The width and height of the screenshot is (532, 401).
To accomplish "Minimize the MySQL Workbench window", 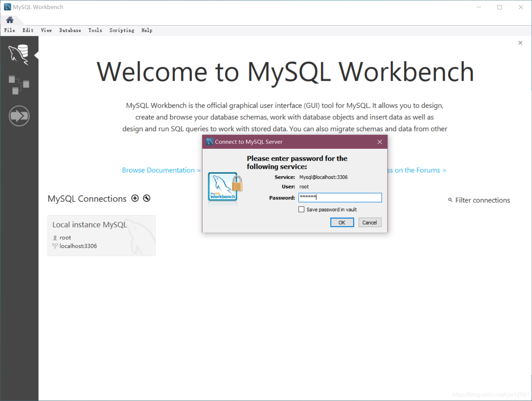I will coord(479,7).
